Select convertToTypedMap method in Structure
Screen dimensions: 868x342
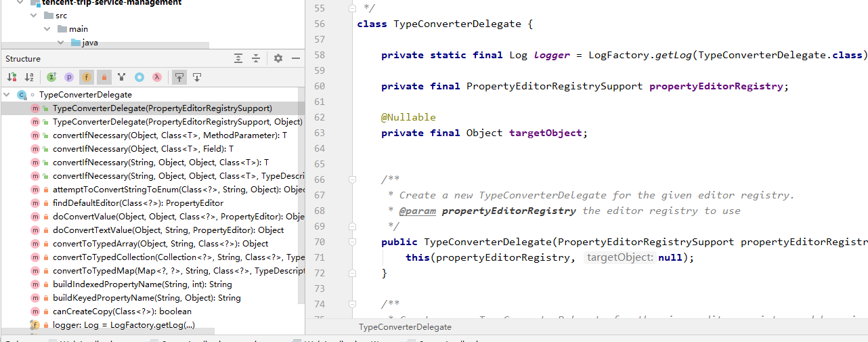(152, 271)
